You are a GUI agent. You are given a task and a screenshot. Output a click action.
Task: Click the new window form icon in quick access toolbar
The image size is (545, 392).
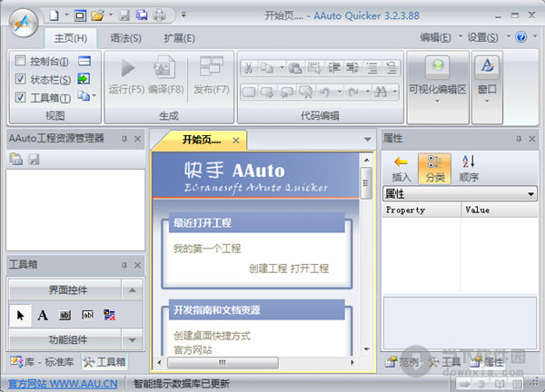[80, 15]
